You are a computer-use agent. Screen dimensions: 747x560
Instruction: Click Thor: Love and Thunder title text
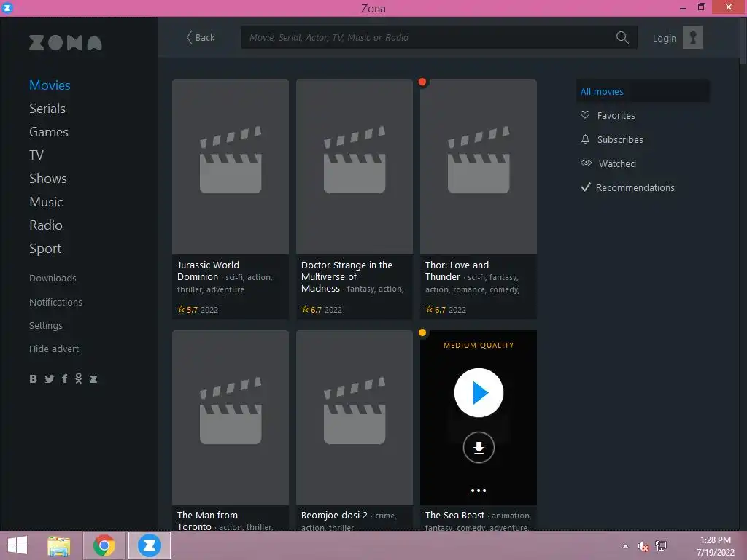[457, 271]
